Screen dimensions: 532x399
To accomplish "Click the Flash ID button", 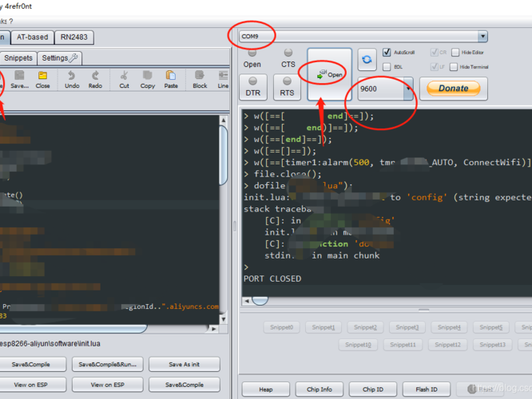I will [x=427, y=389].
